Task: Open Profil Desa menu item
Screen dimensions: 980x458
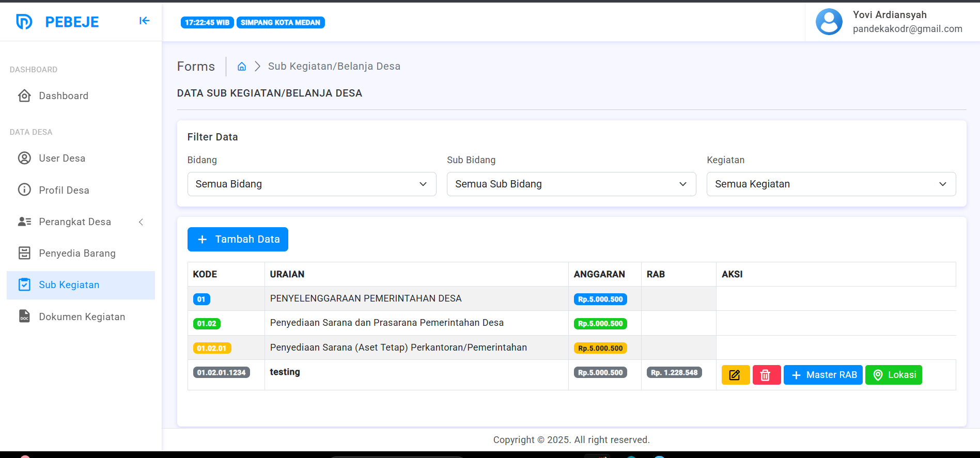Action: [x=64, y=190]
